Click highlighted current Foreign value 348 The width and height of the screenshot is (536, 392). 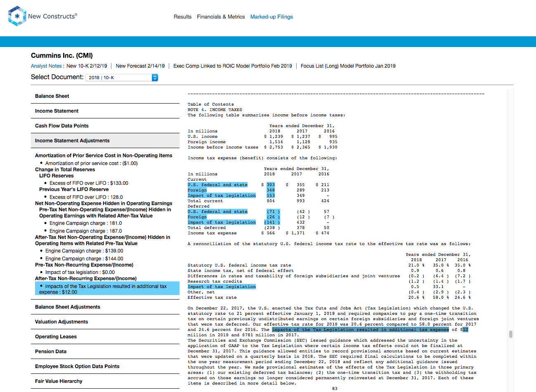270,190
